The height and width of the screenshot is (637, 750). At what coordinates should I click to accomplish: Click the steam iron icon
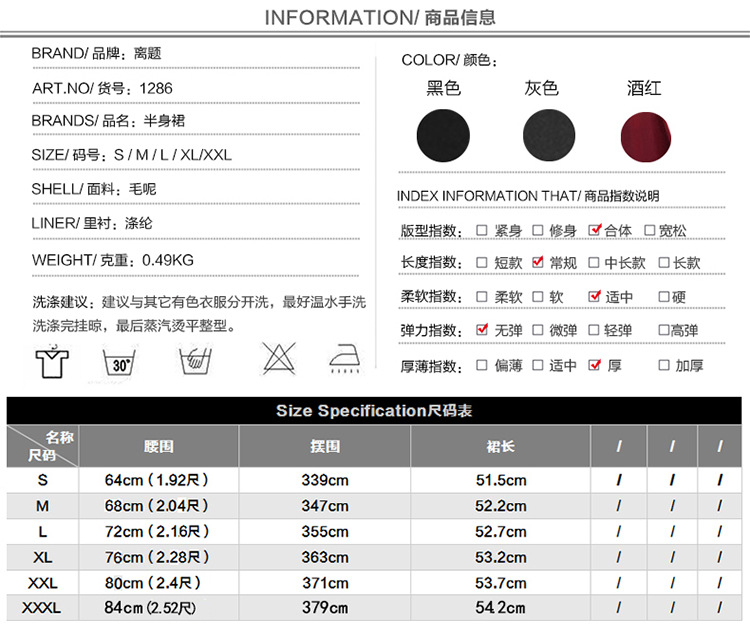coord(344,359)
